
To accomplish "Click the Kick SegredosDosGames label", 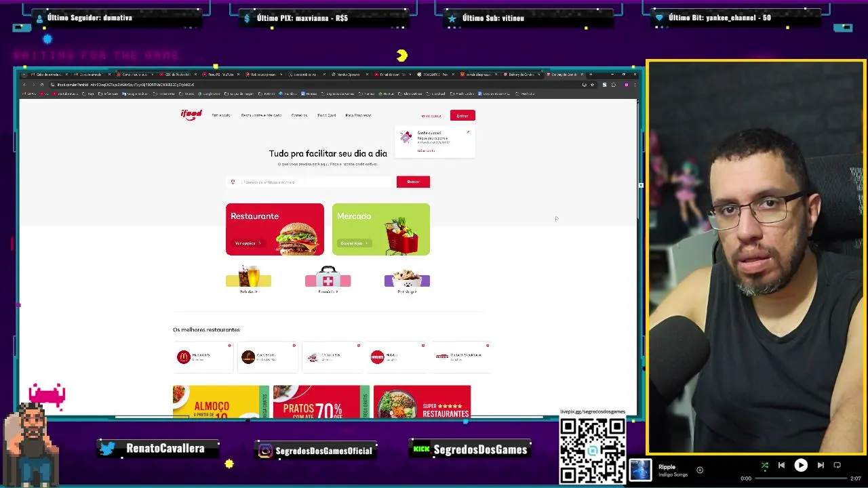I will coord(471,449).
